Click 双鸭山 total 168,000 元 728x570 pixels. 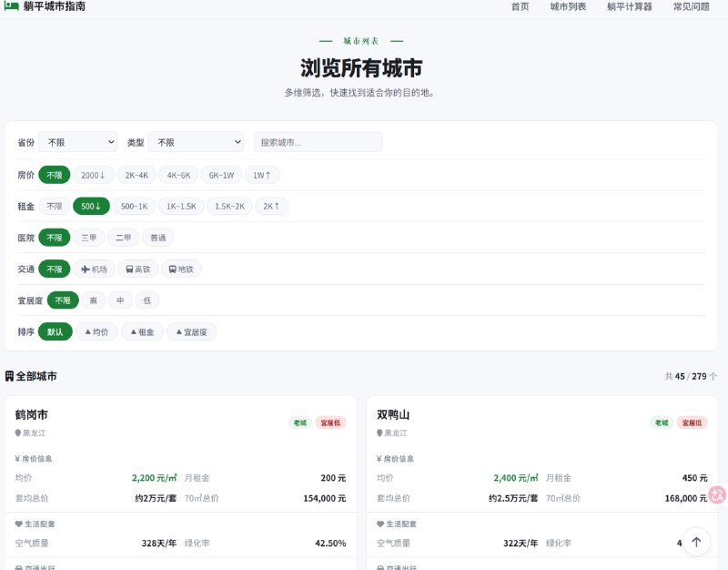point(686,498)
